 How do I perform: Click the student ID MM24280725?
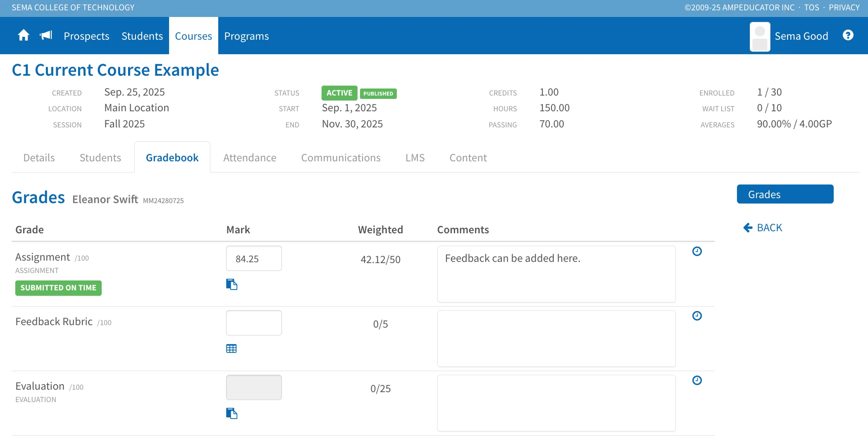[x=163, y=201]
